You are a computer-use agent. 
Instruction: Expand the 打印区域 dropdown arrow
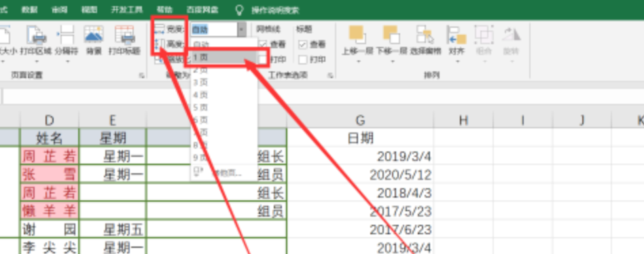(36, 62)
